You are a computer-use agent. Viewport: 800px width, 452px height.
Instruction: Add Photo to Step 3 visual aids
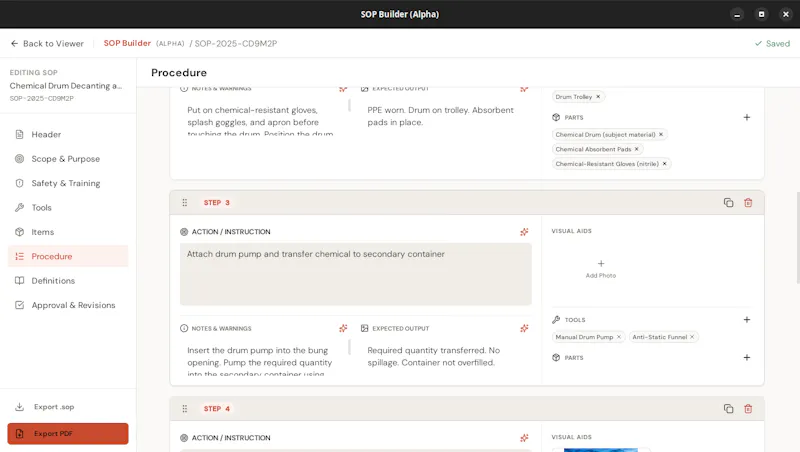click(x=601, y=269)
